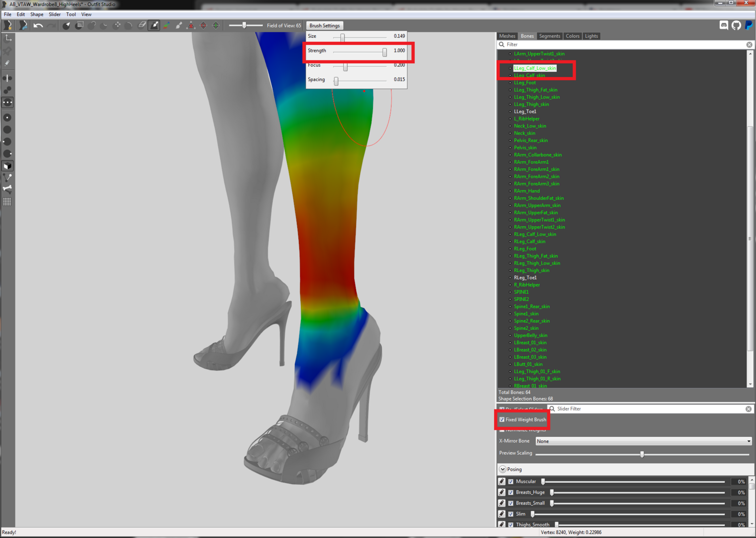Image resolution: width=756 pixels, height=538 pixels.
Task: Toggle the Transform axes tool in left sidebar
Action: [x=7, y=38]
